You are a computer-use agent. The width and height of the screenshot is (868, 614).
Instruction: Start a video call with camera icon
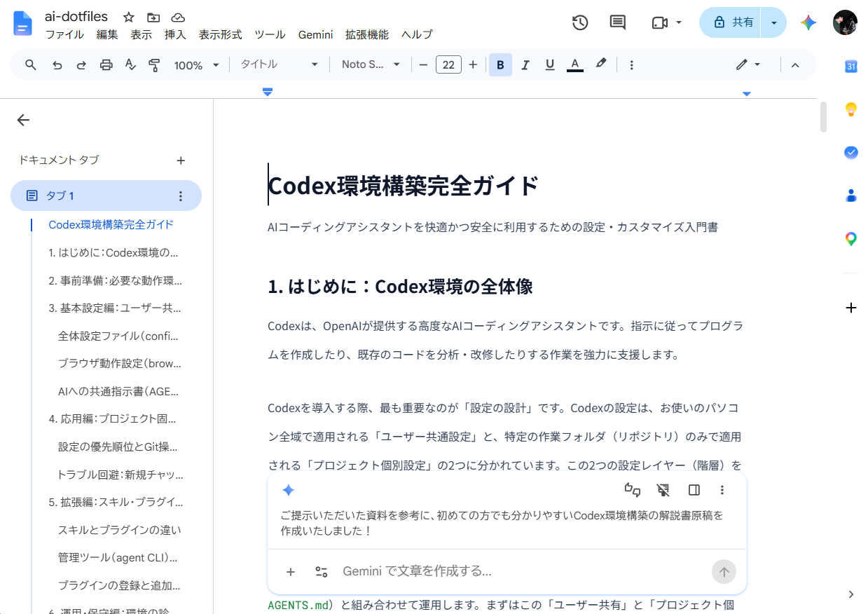659,22
